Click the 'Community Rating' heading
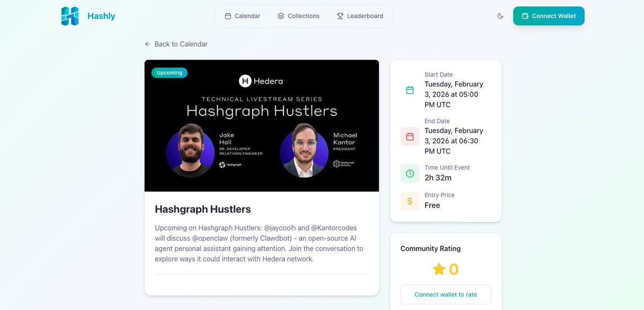Viewport: 644px width, 310px height. (430, 249)
